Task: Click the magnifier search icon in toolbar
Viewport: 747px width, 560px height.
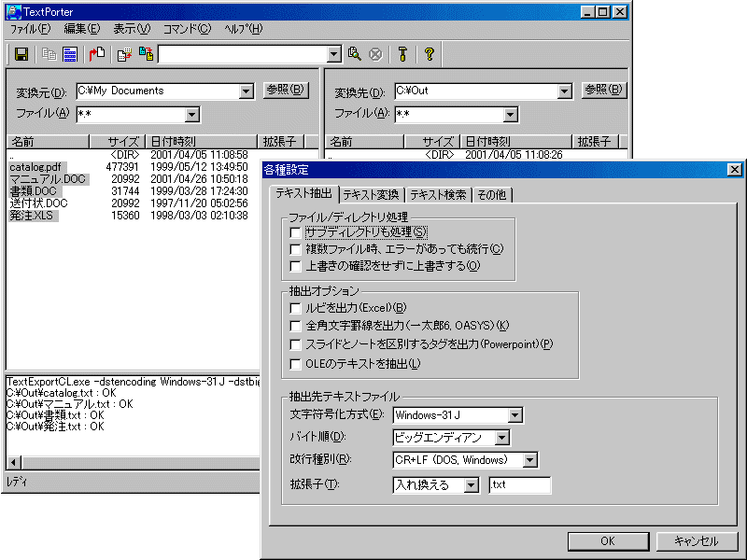Action: click(x=355, y=54)
